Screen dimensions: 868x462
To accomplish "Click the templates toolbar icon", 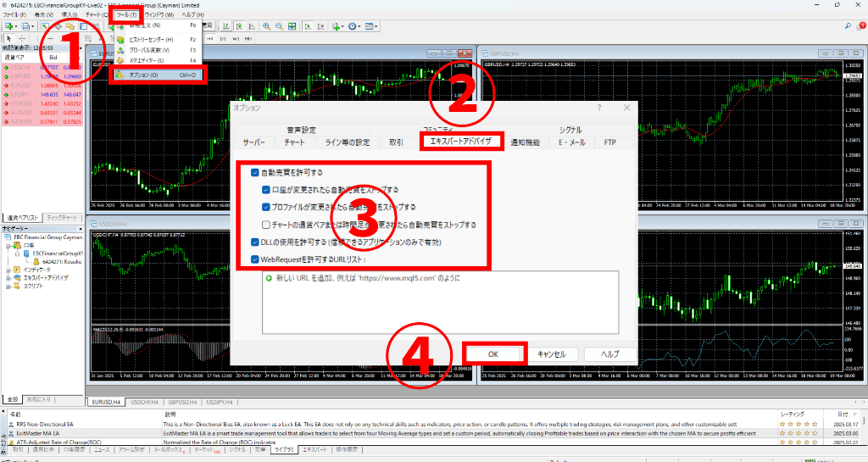I will [x=370, y=26].
